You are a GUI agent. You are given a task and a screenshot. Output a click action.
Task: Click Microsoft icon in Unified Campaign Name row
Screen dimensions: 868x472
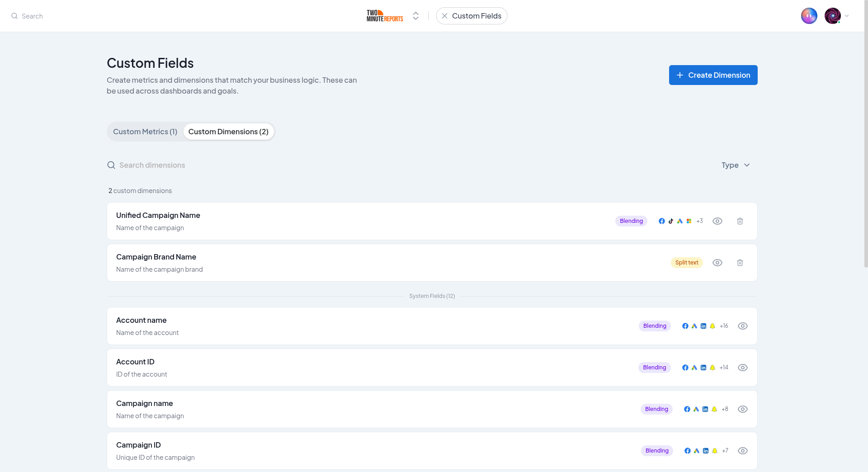tap(689, 221)
